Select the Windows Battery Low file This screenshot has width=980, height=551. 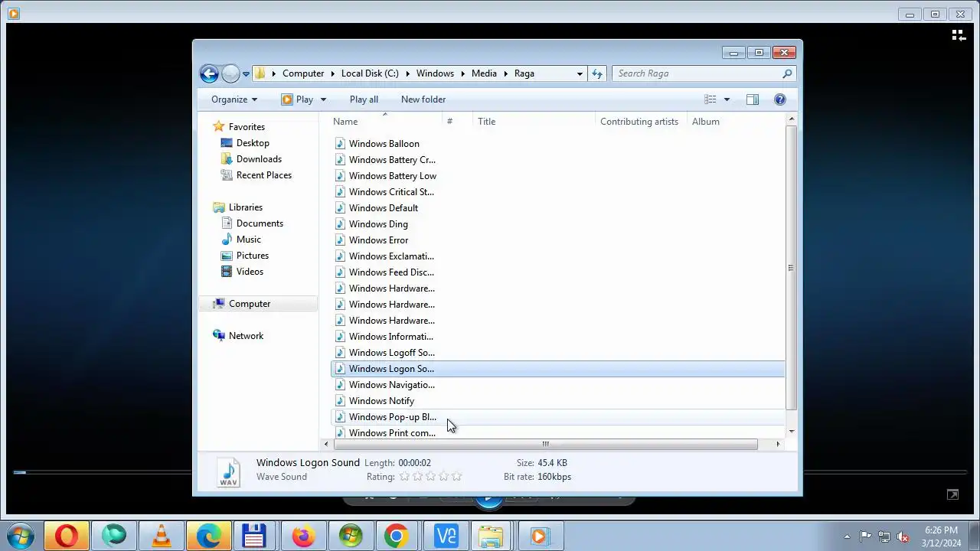coord(392,176)
